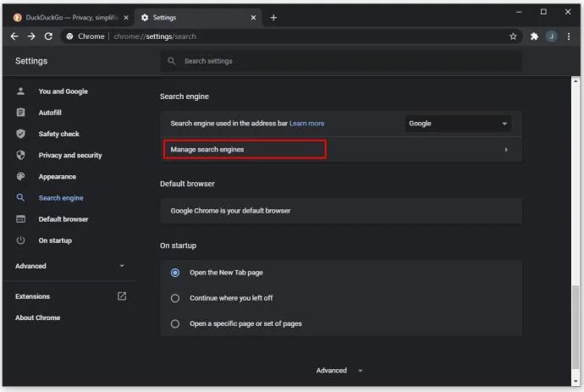Image resolution: width=584 pixels, height=392 pixels.
Task: Switch to the DuckDuckGo tab
Action: coord(71,18)
